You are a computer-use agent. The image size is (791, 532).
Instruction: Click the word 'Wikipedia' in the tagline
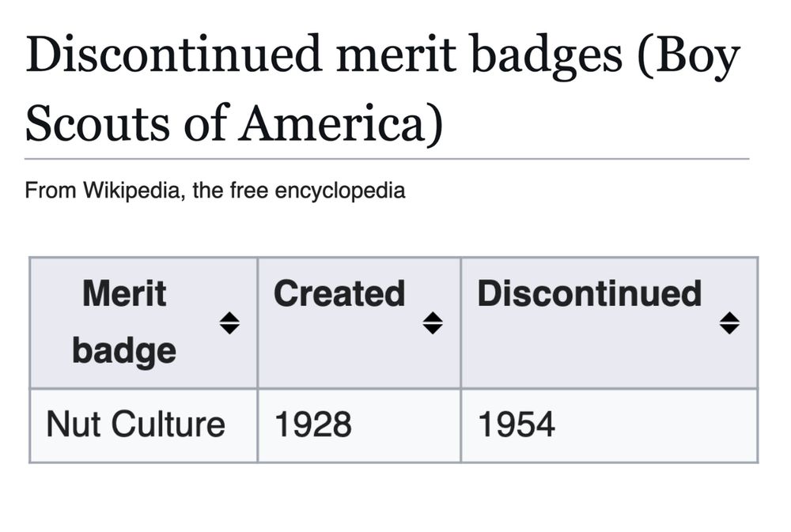click(x=133, y=191)
